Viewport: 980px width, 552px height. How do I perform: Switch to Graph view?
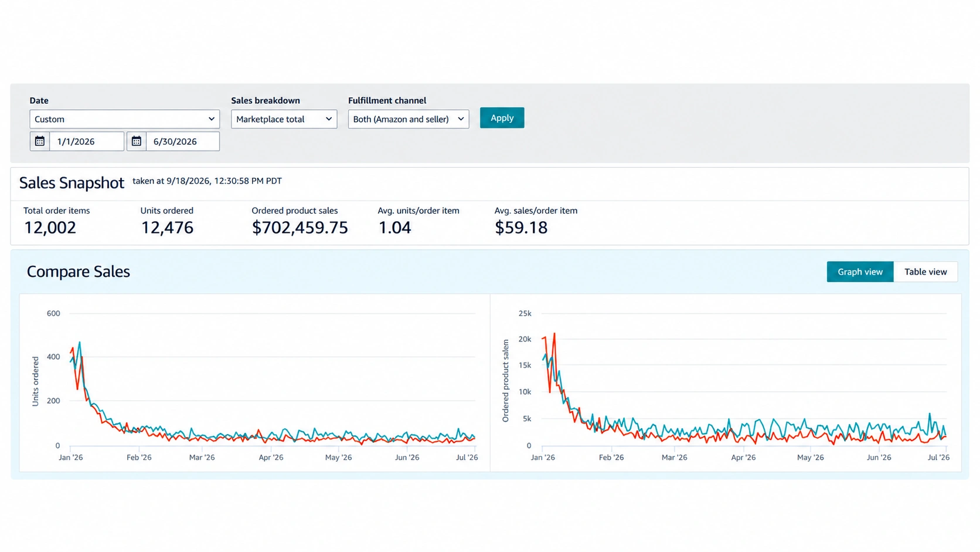click(860, 272)
